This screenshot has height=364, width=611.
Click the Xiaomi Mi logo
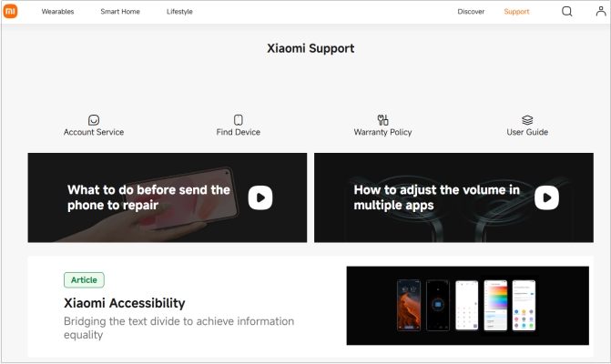click(x=10, y=11)
